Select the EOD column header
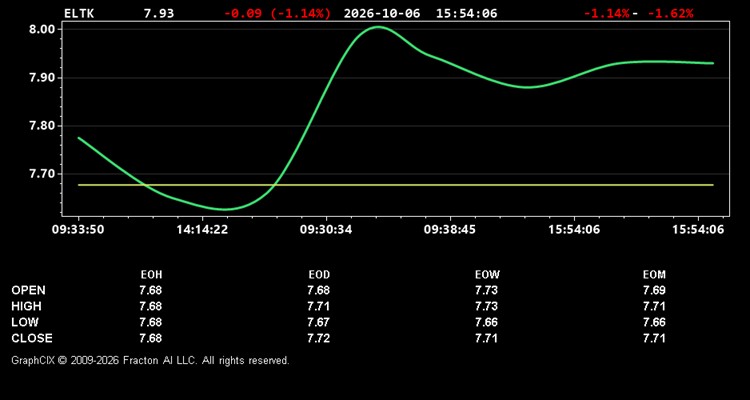 click(x=319, y=275)
